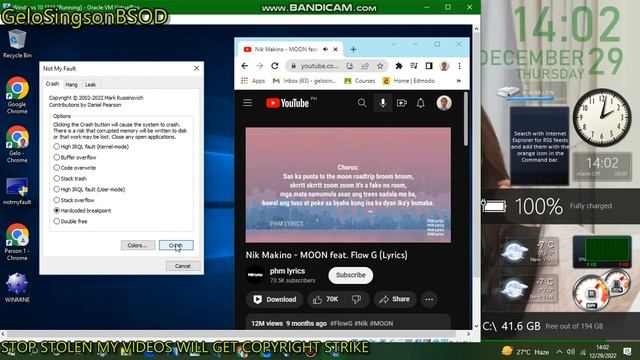The height and width of the screenshot is (360, 640).
Task: Share the video
Action: 395,299
